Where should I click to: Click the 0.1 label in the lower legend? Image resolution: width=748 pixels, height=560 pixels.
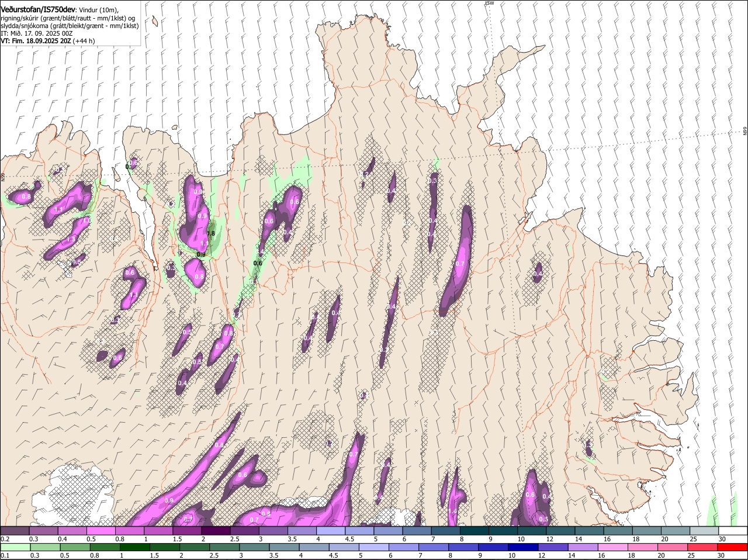tap(5, 555)
